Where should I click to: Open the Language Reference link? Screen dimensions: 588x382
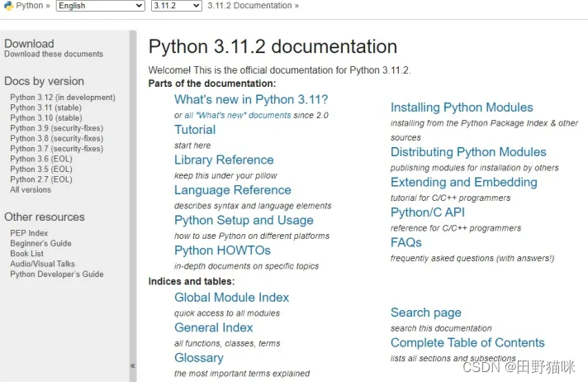coord(232,190)
